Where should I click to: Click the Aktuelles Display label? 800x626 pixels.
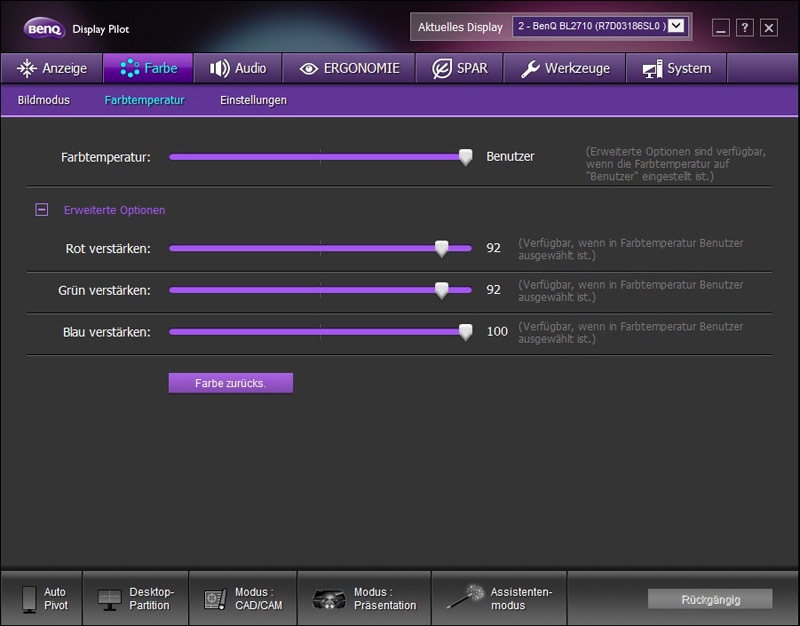(460, 27)
